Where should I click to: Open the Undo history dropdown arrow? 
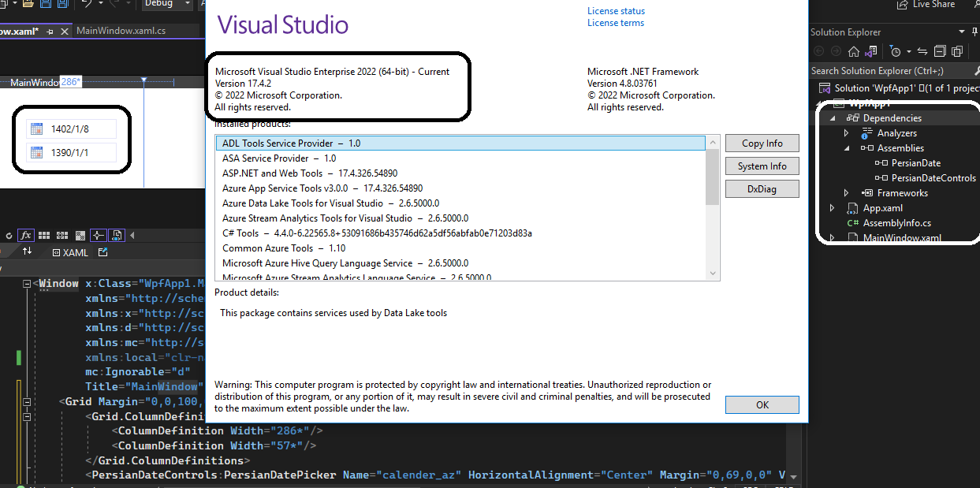[101, 3]
